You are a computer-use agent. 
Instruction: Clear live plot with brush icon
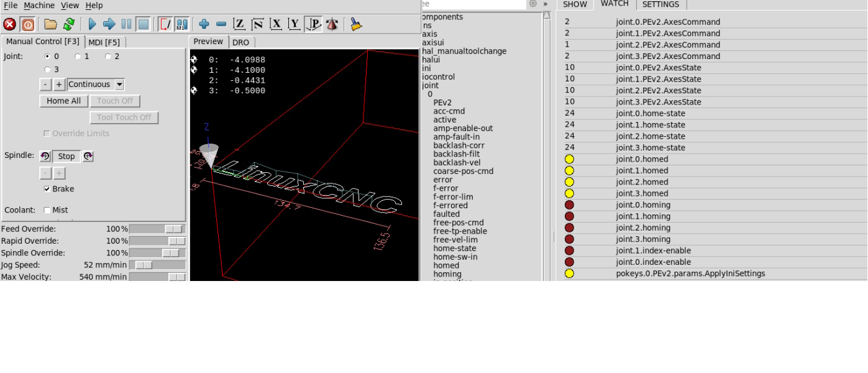(355, 24)
